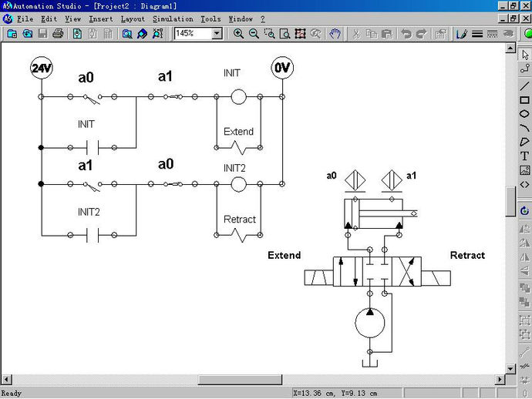
Task: Click the 'Retract' label beside valve
Action: [467, 255]
